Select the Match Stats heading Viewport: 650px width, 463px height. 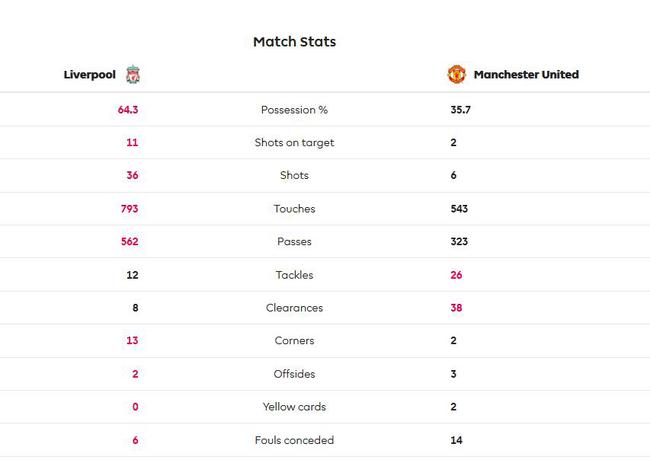pyautogui.click(x=294, y=41)
